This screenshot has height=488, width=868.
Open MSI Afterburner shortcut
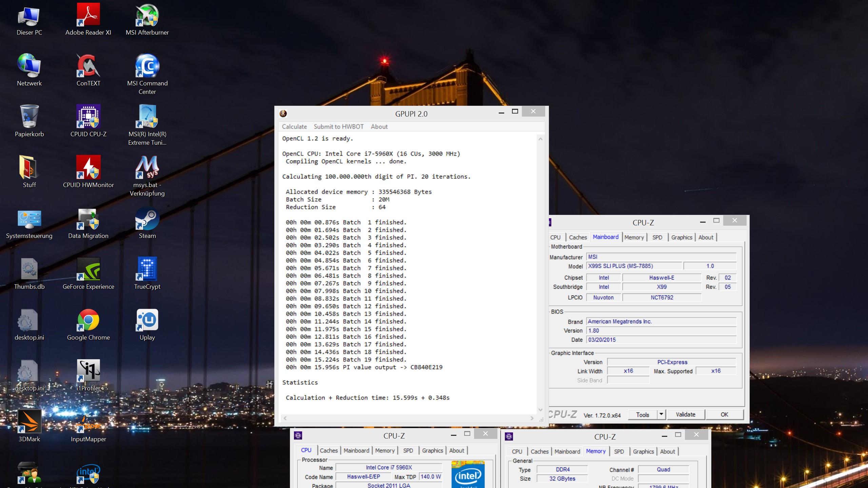click(147, 19)
